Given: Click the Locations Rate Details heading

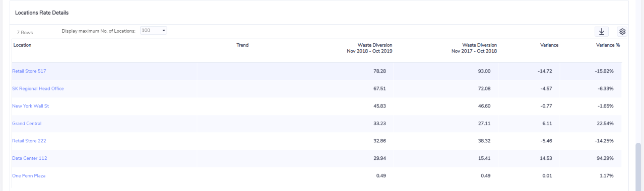Looking at the screenshot, I should (x=42, y=13).
